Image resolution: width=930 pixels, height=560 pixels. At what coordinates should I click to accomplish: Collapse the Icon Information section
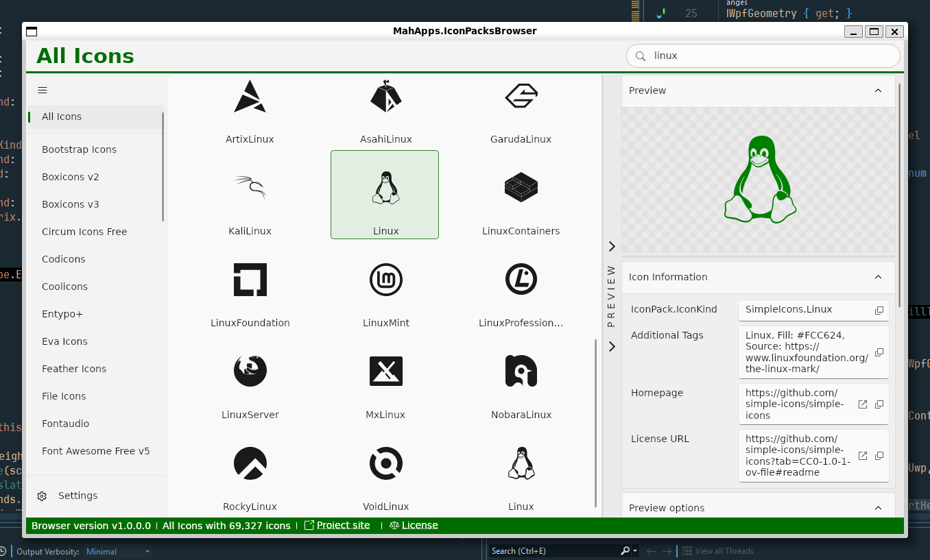coord(878,277)
